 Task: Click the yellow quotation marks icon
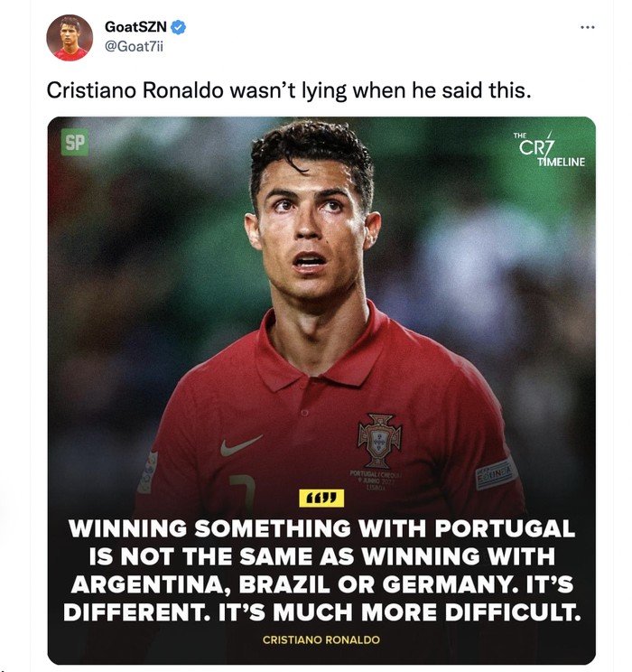[x=322, y=498]
